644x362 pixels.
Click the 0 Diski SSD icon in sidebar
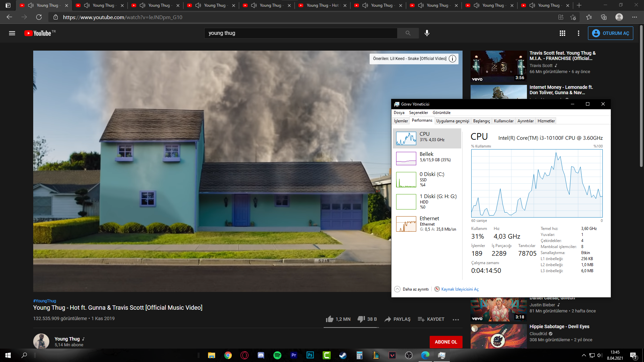tap(407, 179)
